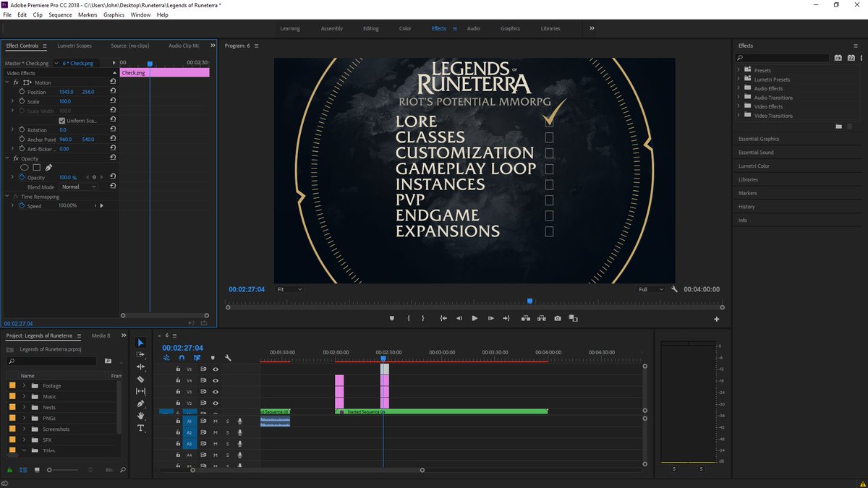
Task: Open the Graphics menu
Action: pyautogui.click(x=114, y=14)
